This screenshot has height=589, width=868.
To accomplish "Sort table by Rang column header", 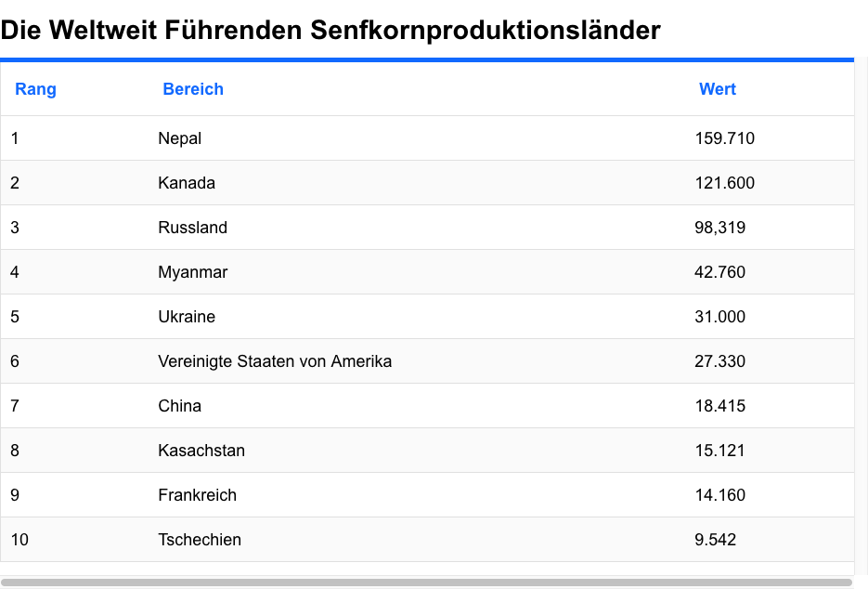I will click(x=35, y=89).
